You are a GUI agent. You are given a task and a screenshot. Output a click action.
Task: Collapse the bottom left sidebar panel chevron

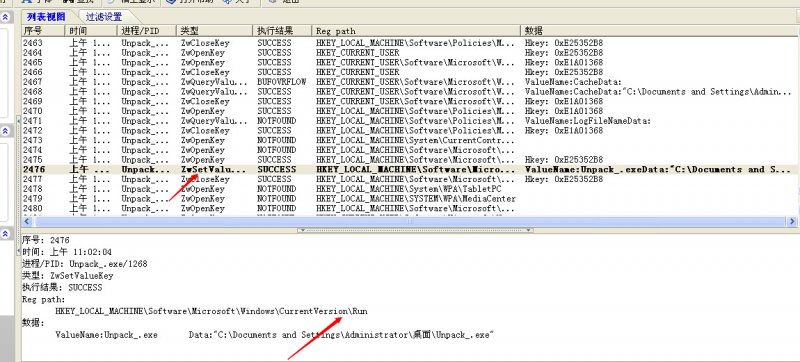tap(5, 234)
